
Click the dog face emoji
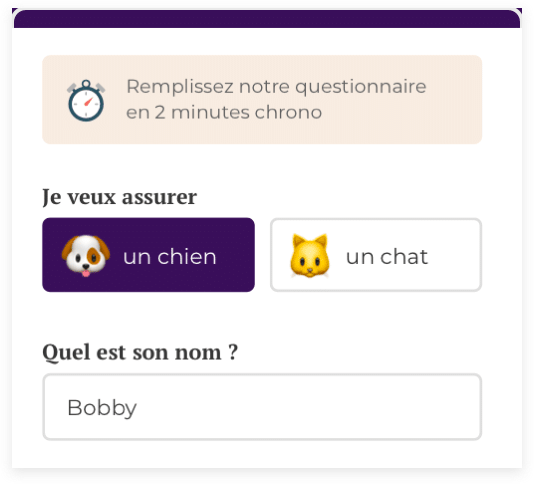[x=86, y=256]
